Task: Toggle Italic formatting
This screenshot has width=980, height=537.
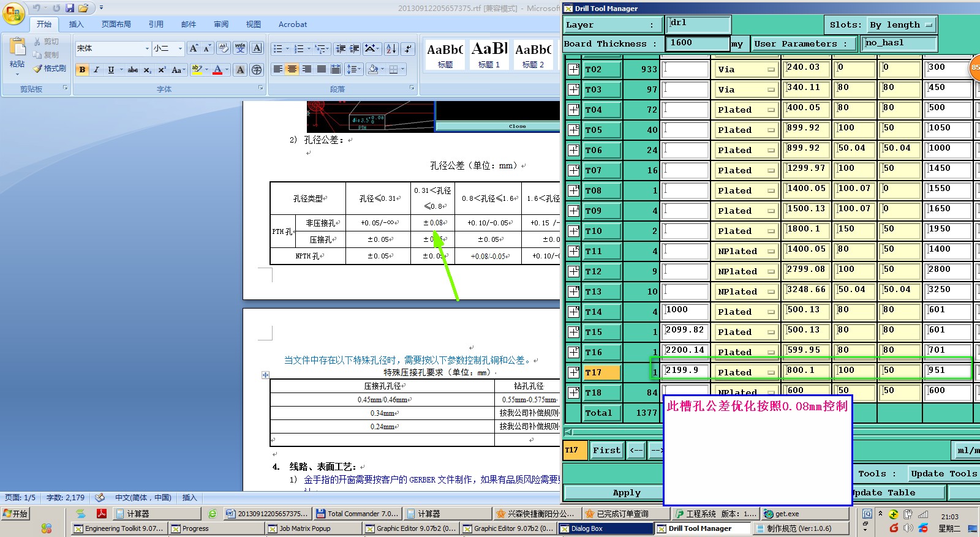Action: click(96, 70)
